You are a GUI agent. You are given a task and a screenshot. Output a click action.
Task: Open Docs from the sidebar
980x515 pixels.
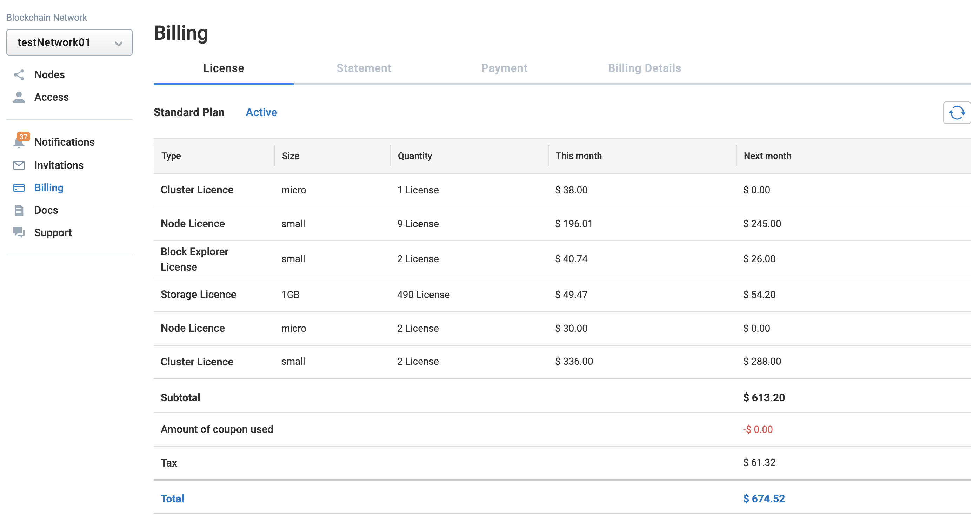[x=46, y=210]
